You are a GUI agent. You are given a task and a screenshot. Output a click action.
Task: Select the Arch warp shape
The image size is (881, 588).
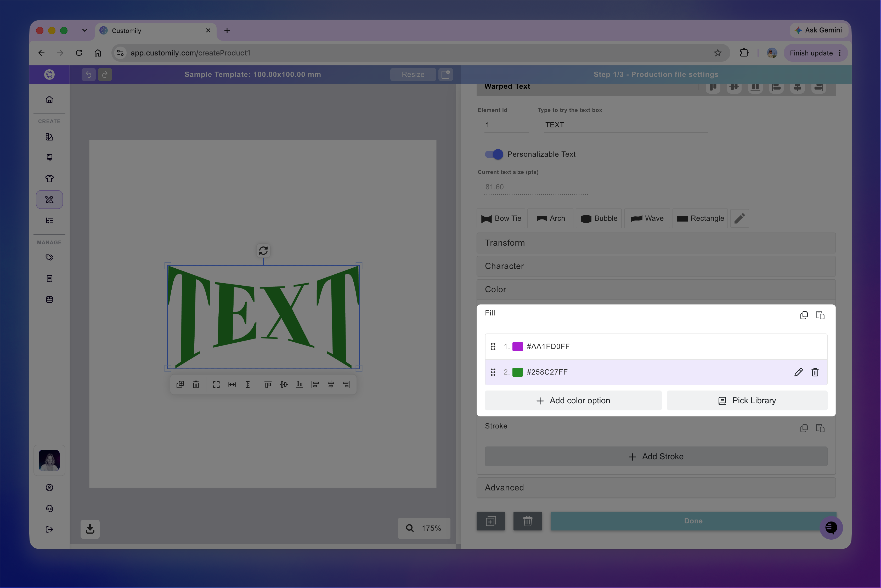(550, 218)
